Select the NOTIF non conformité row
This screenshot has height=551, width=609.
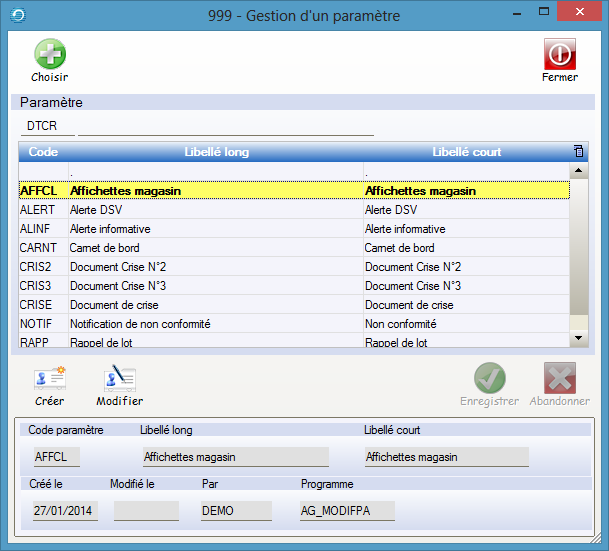pyautogui.click(x=216, y=324)
